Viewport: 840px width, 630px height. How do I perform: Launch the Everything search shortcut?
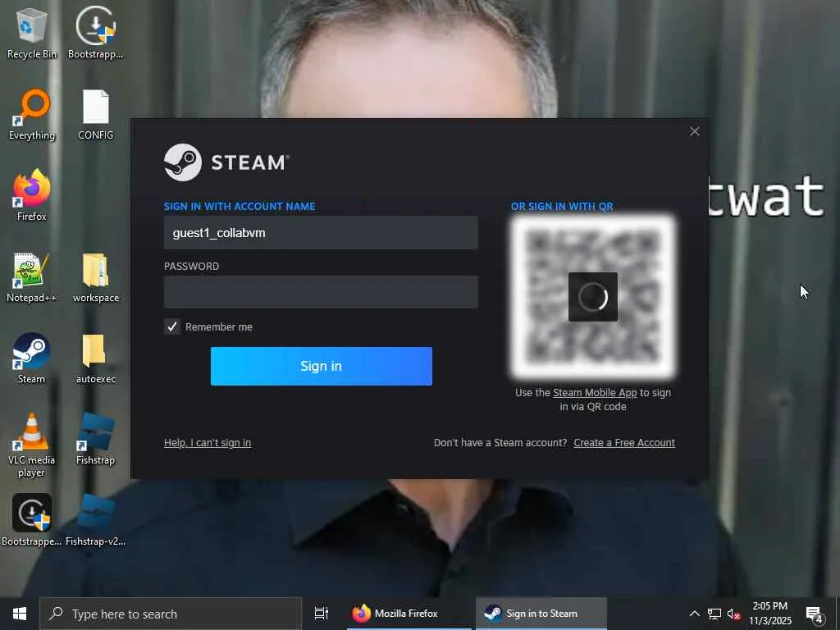tap(32, 115)
